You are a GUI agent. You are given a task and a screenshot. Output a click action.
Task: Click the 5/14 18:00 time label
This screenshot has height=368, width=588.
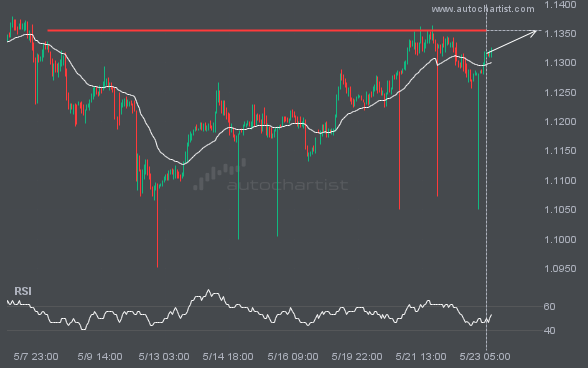pos(228,356)
